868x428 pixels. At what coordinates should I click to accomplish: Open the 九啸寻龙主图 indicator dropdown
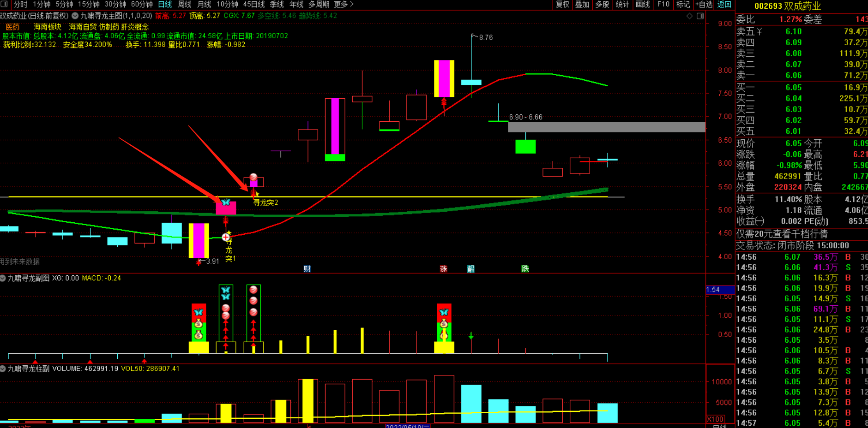pyautogui.click(x=75, y=16)
